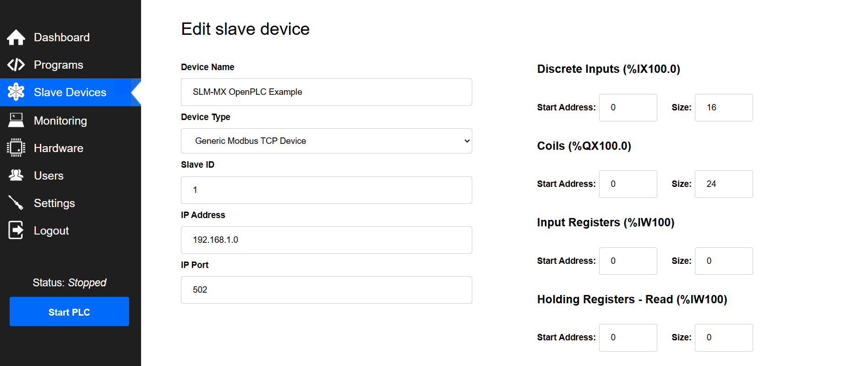Screen dimensions: 868x366
Task: Edit Input Registers Size field
Action: point(723,261)
